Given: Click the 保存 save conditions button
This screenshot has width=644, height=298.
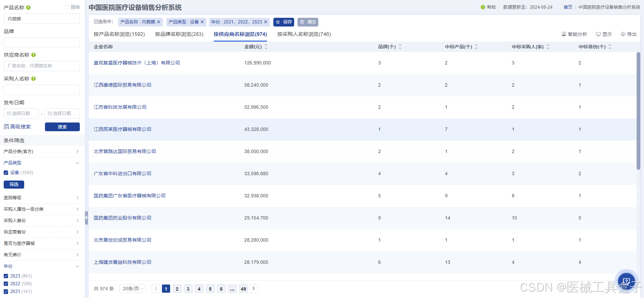Looking at the screenshot, I should tap(284, 22).
